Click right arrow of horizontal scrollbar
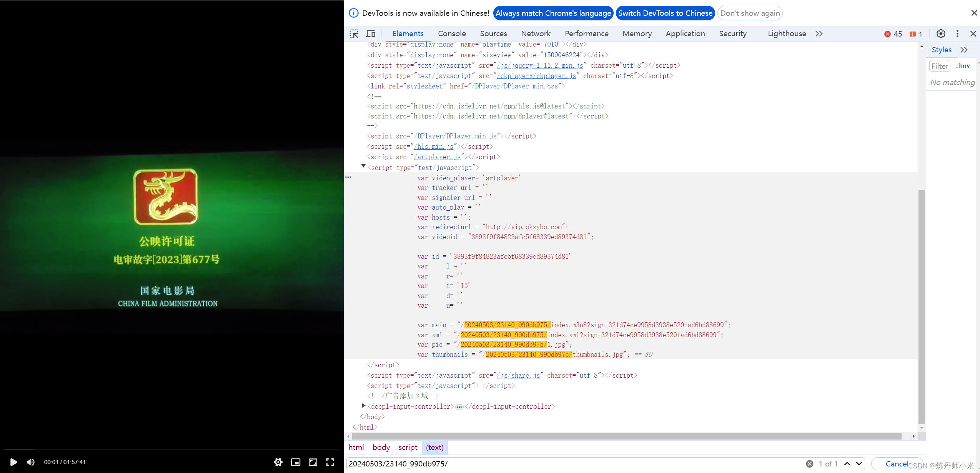980x473 pixels. pyautogui.click(x=913, y=436)
